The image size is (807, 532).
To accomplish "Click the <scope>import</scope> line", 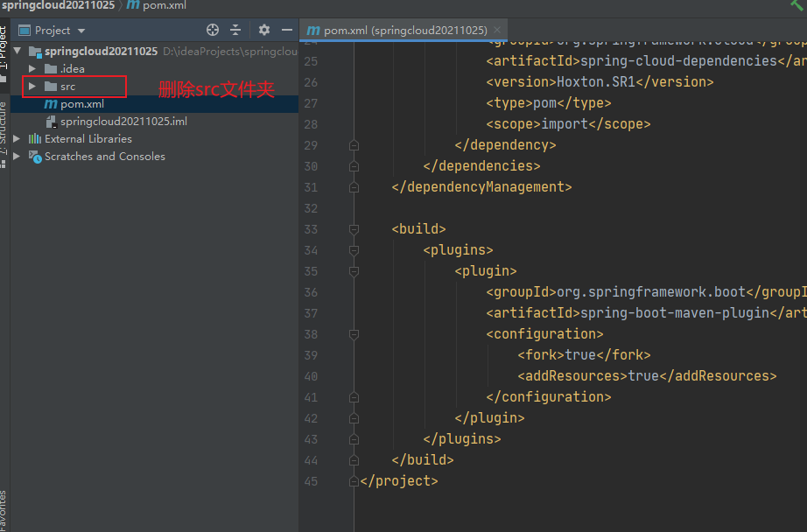I will (x=568, y=124).
